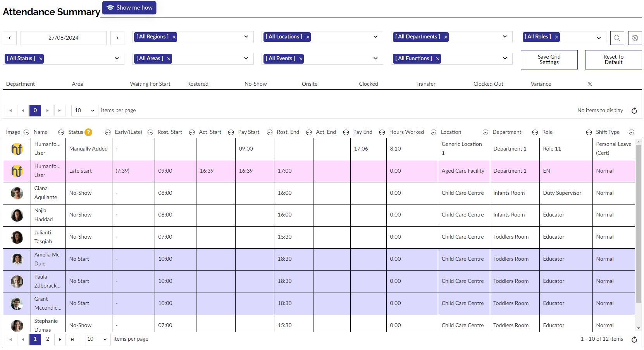Sort by the Hours Worked column header

(406, 132)
